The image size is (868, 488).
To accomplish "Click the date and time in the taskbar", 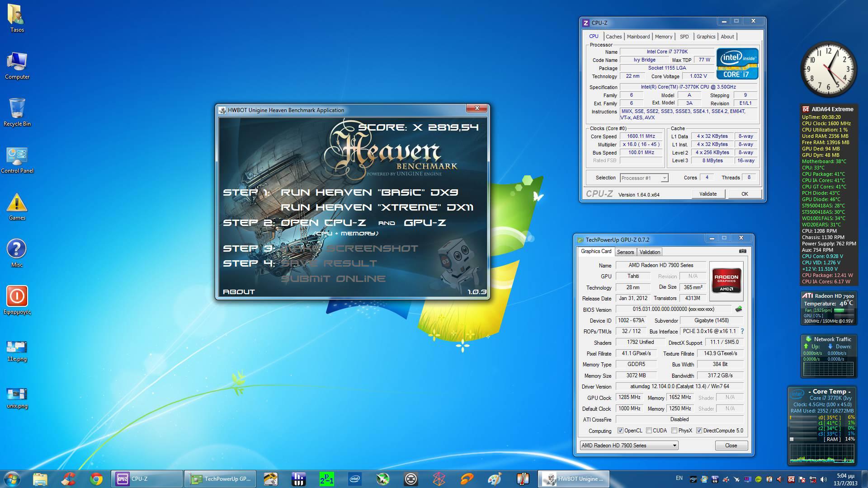I will [x=845, y=479].
